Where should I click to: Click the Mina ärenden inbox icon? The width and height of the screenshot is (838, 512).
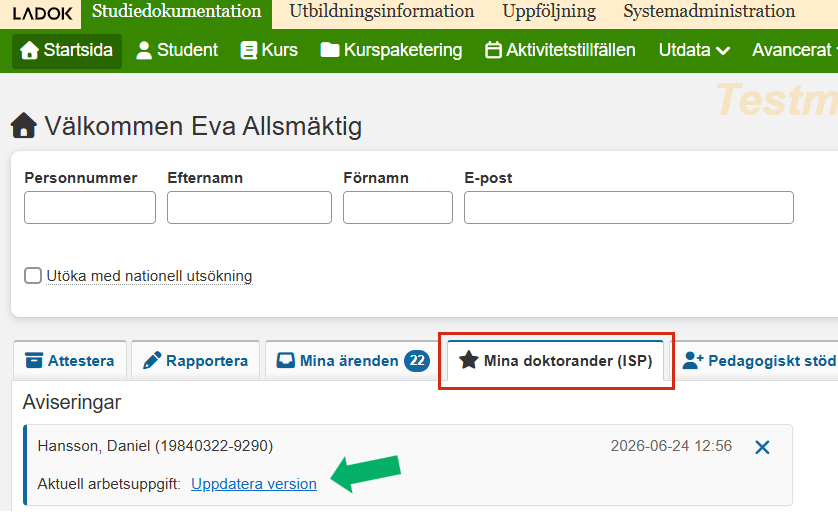[285, 361]
